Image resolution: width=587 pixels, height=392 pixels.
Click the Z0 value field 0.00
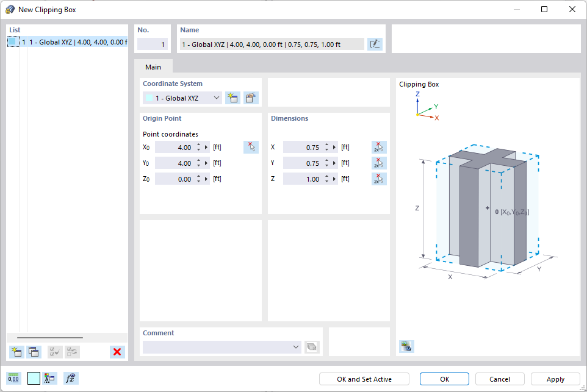(175, 179)
